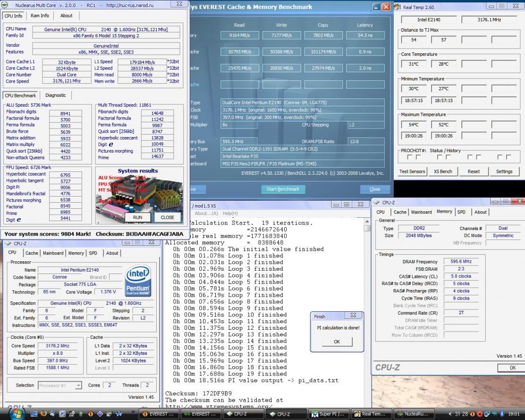Viewport: 525px width, 420px height.
Task: Click Core Speed field 3176.2 MHz
Action: tap(58, 346)
